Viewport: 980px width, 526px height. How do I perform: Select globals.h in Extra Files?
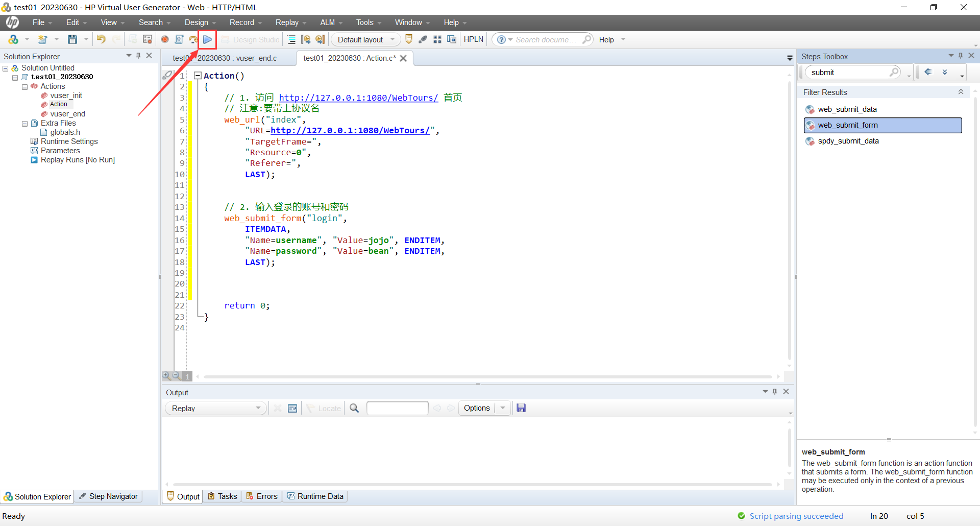tap(65, 132)
